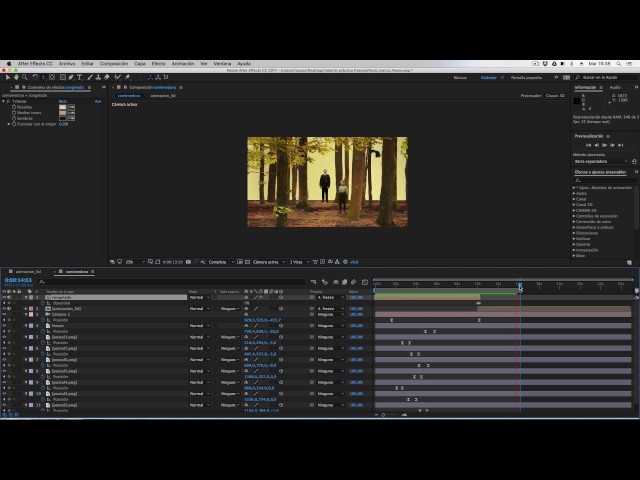Click the stopwatch next to Opacidad property

43,303
